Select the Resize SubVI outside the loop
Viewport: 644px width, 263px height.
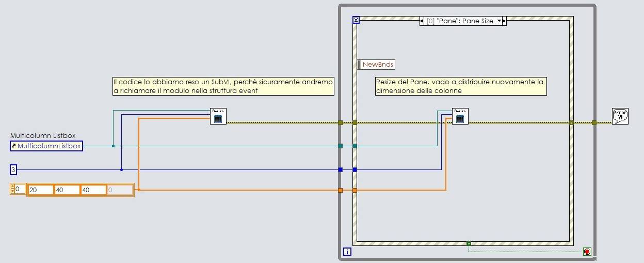[218, 116]
